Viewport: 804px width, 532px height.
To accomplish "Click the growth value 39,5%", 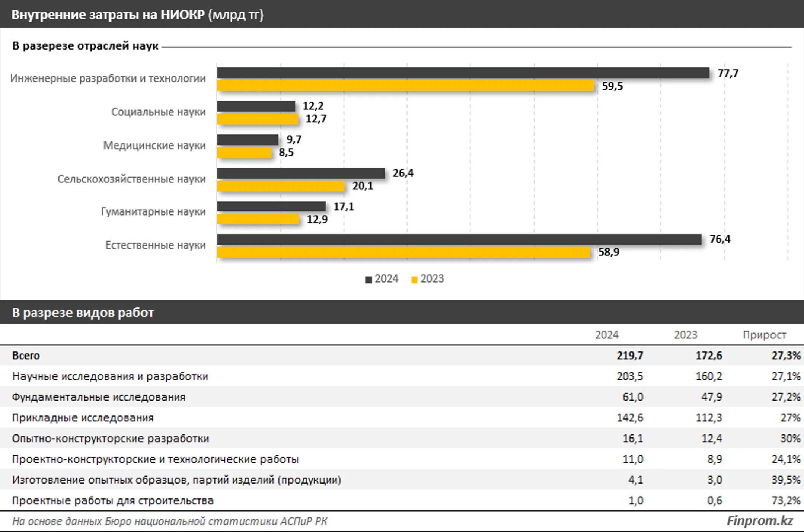I will coord(786,480).
